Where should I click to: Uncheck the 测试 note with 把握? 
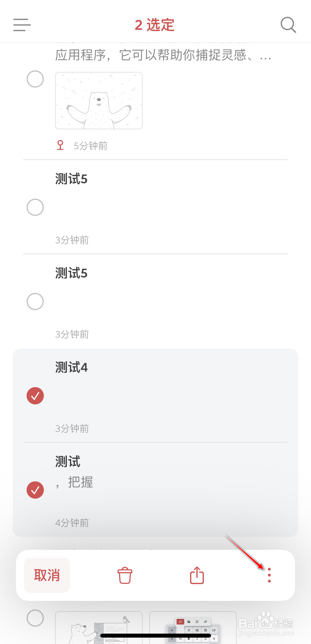coord(35,490)
